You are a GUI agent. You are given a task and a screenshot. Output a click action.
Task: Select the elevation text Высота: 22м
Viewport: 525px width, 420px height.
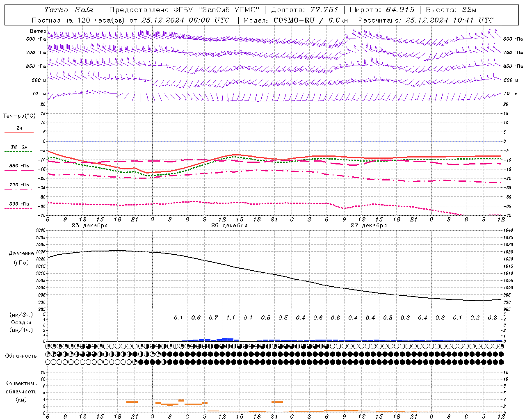point(451,10)
